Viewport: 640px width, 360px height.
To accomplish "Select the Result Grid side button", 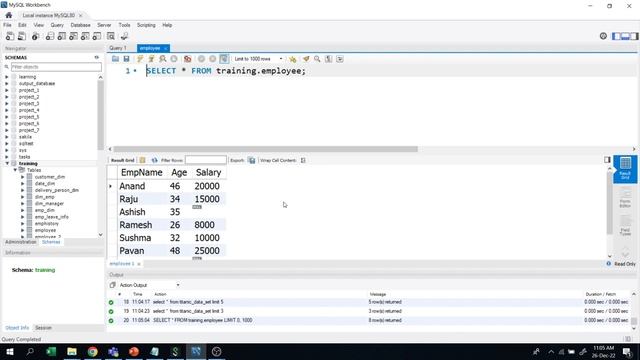I will click(625, 169).
